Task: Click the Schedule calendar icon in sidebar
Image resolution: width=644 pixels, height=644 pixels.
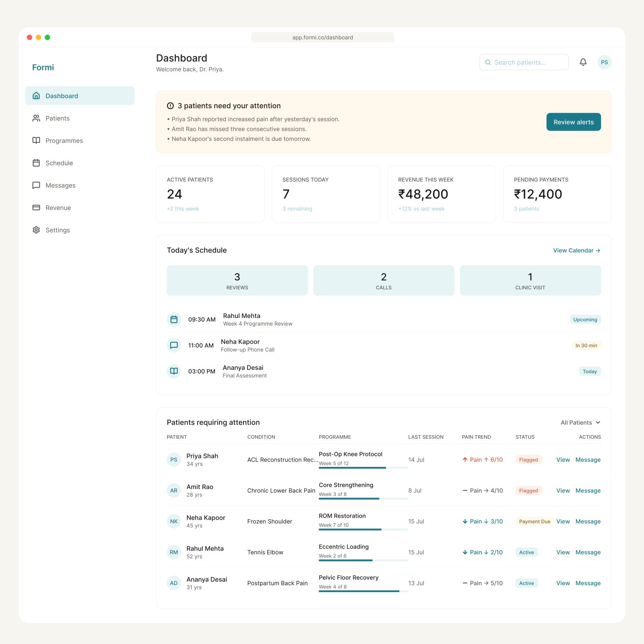Action: 36,163
